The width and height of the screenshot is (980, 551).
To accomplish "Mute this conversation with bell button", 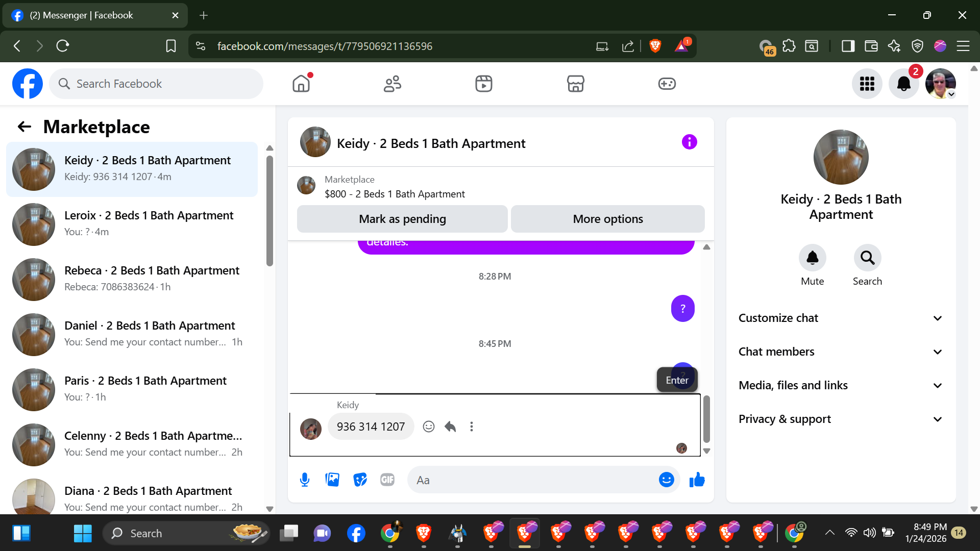I will tap(812, 258).
